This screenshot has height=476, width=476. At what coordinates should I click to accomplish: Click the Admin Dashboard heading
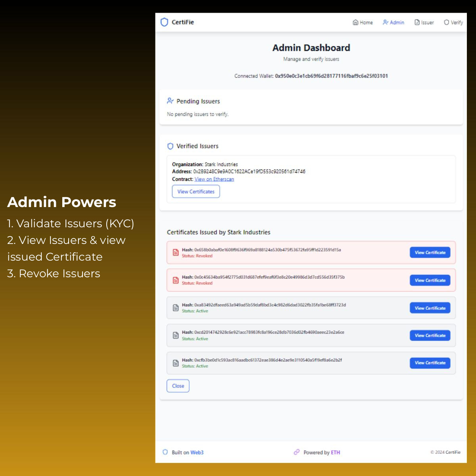[311, 48]
